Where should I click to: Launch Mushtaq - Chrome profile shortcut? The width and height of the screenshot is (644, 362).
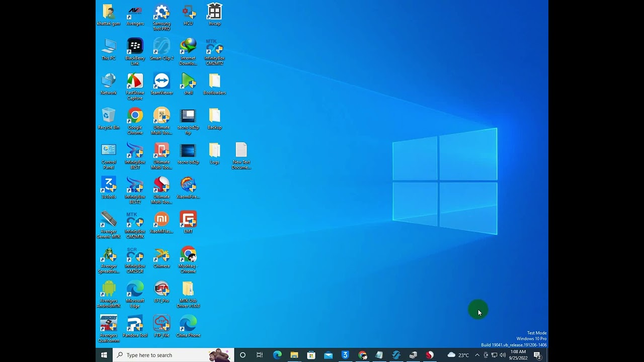188,260
